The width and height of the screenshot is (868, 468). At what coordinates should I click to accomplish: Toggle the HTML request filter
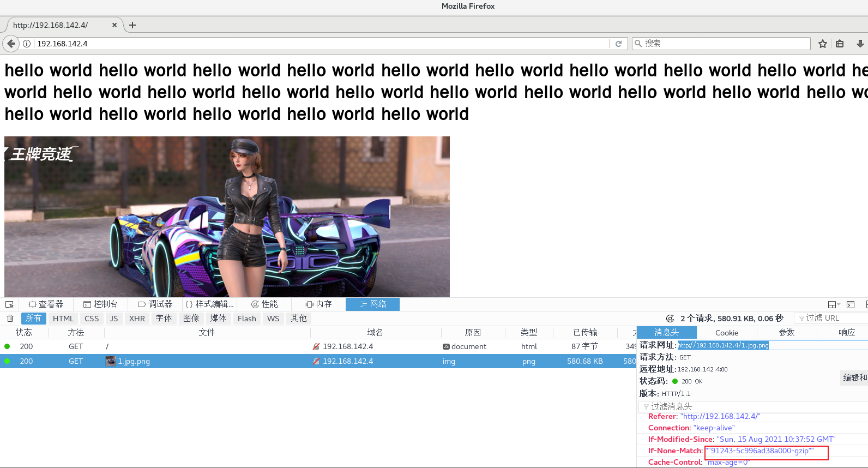click(x=63, y=319)
